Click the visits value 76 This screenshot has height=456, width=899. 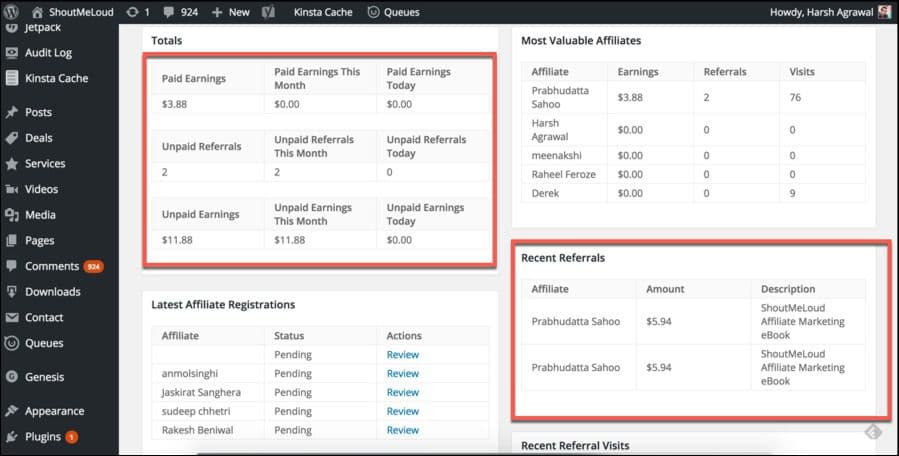795,98
